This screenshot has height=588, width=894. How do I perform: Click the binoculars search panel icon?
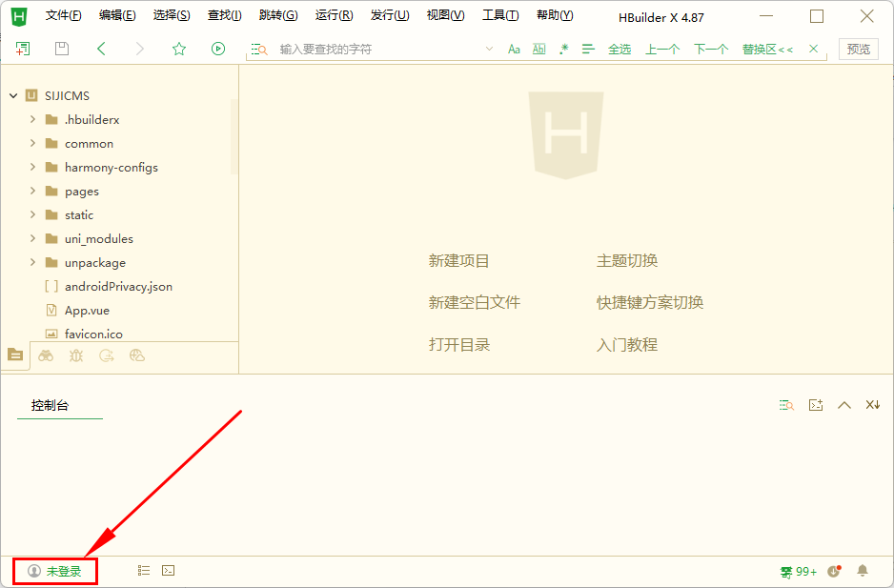tap(46, 355)
